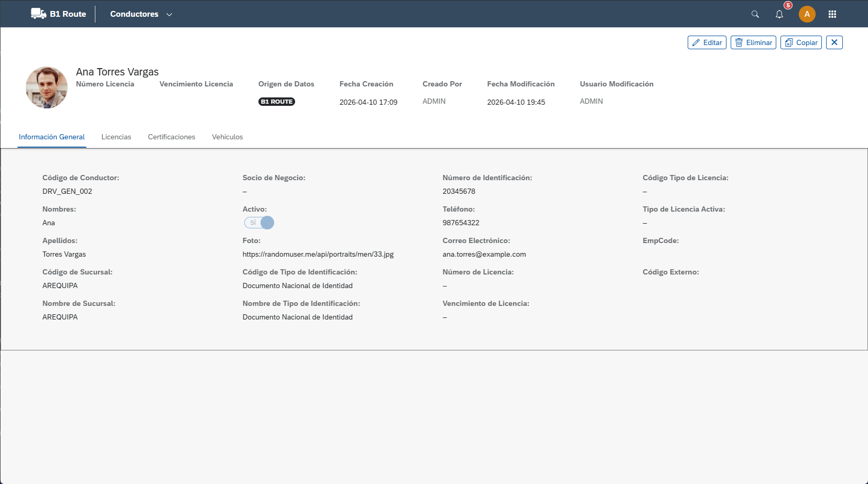This screenshot has height=484, width=868.
Task: Click creation date 2026-04-10 17:09
Action: [368, 102]
